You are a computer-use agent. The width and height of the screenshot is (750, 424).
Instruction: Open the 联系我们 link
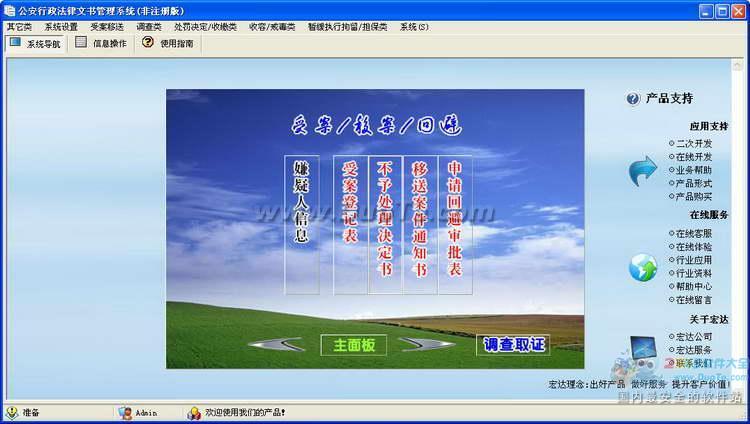point(694,363)
